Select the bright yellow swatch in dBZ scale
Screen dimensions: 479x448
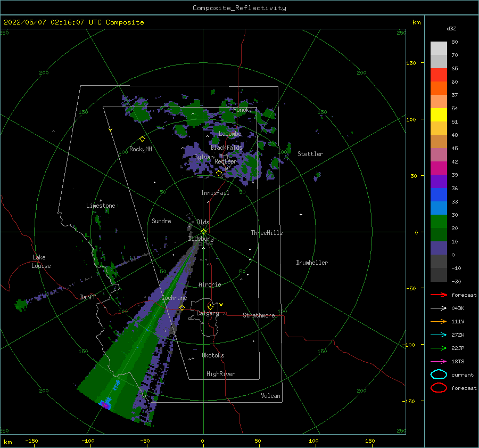pyautogui.click(x=439, y=115)
